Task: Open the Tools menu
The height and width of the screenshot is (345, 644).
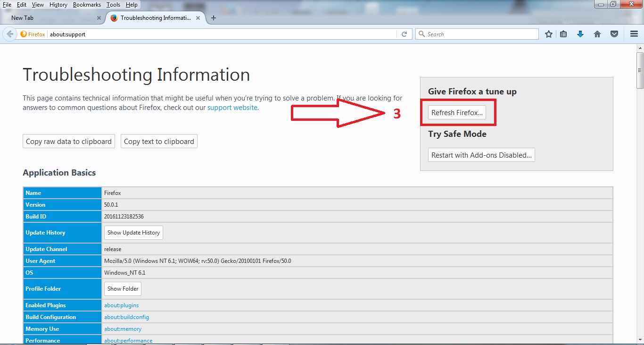Action: point(113,5)
